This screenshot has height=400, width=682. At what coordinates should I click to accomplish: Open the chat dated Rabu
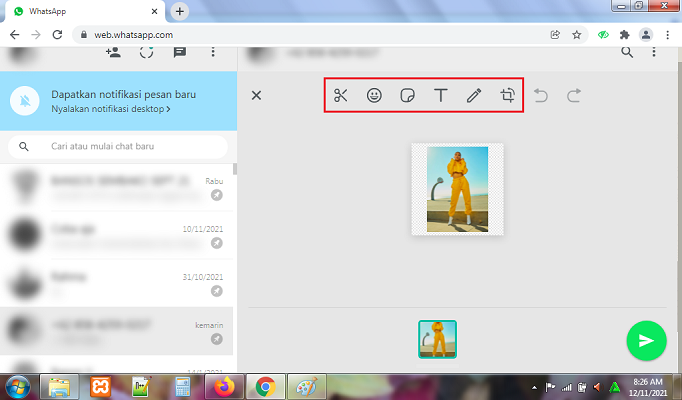tap(117, 188)
